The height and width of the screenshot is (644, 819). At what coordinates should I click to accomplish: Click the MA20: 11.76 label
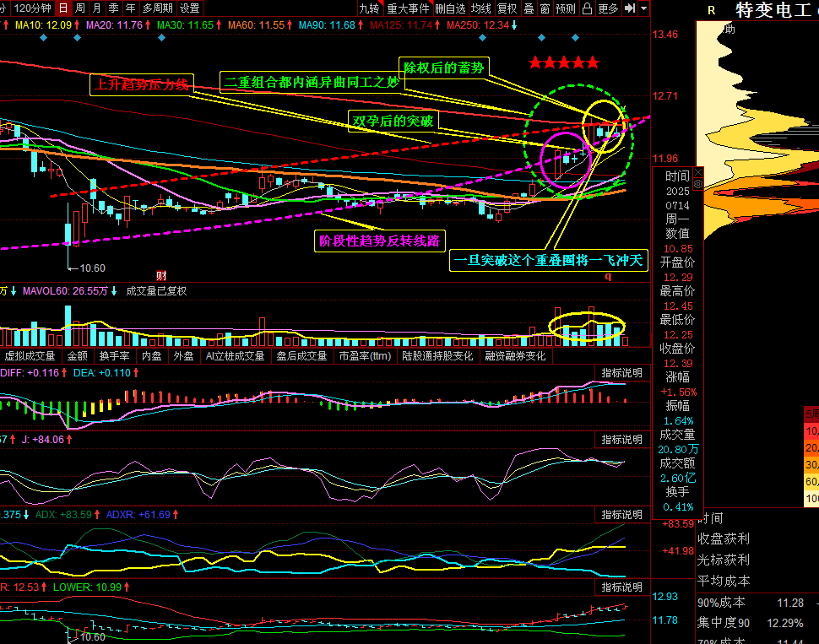pos(114,25)
